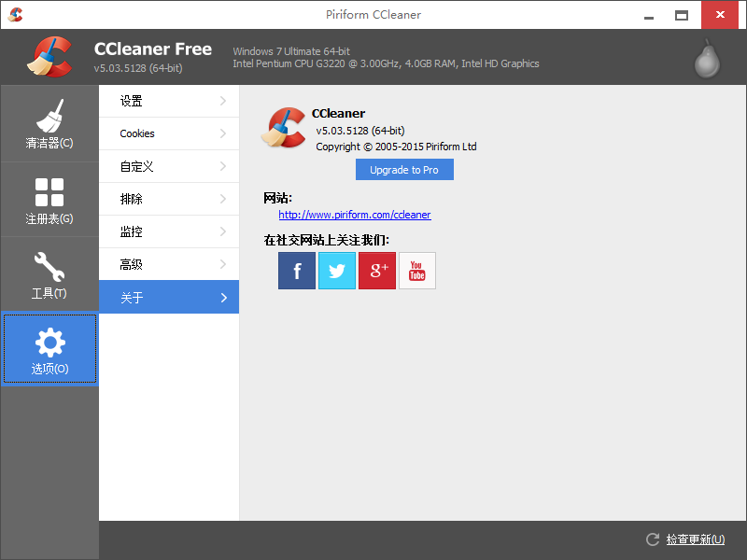Image resolution: width=747 pixels, height=560 pixels.
Task: Select the Options (选项) gear section
Action: click(49, 348)
